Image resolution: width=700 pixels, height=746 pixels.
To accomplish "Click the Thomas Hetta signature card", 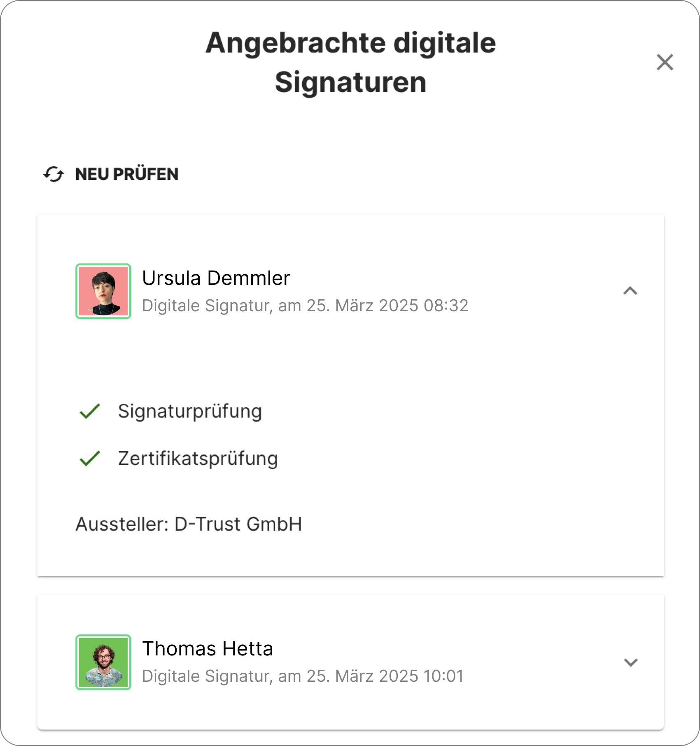I will click(350, 662).
